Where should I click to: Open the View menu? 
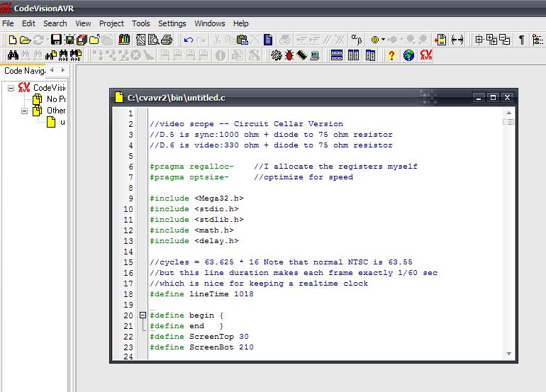[x=83, y=23]
